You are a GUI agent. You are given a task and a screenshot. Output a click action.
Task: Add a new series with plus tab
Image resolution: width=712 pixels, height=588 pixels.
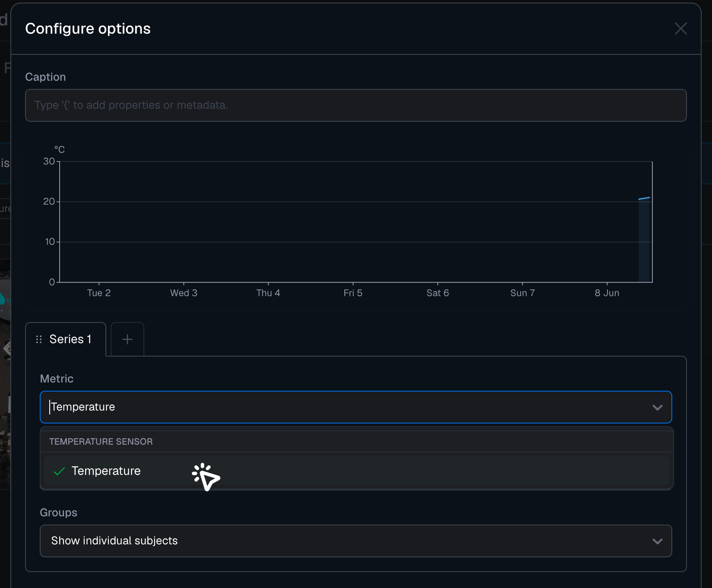click(127, 339)
